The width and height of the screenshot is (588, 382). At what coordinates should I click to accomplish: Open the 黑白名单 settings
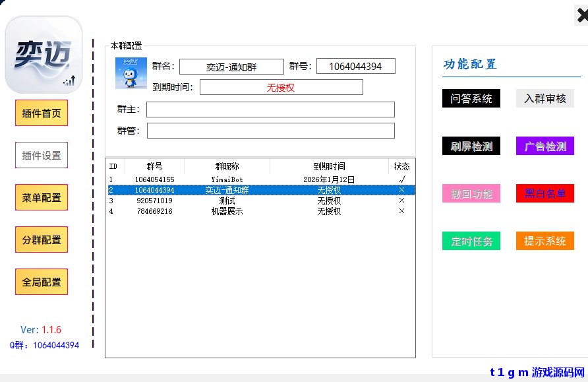point(544,193)
